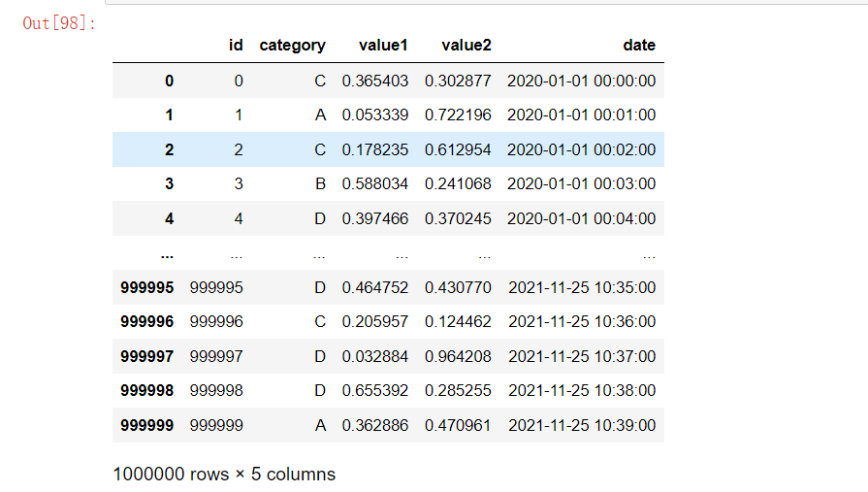
Task: Click the Out[98] output prompt label
Action: click(x=59, y=23)
